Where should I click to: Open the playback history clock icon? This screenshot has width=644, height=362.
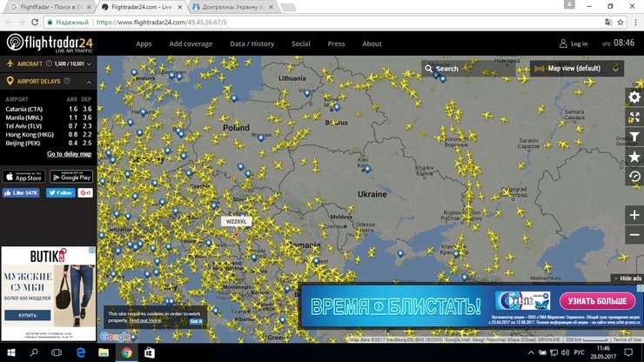coord(634,177)
